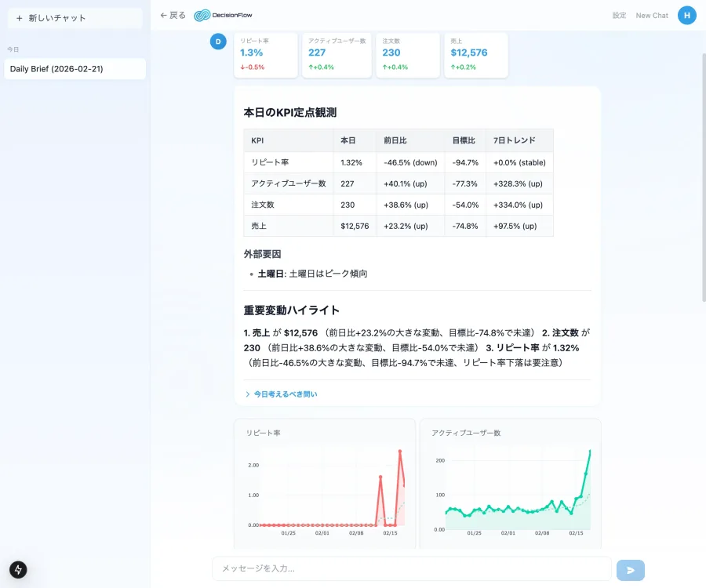Select the 注文数 KPI card
Viewport: 706px width, 588px height.
click(407, 54)
